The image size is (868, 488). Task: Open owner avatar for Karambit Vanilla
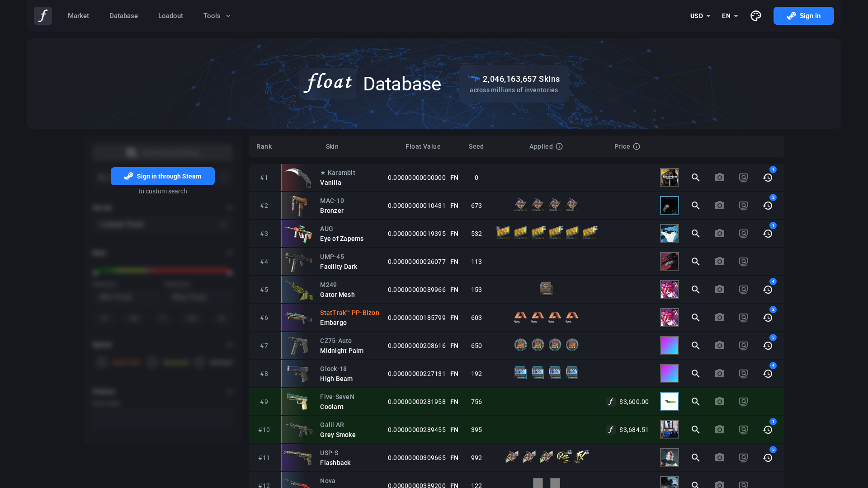click(x=670, y=178)
